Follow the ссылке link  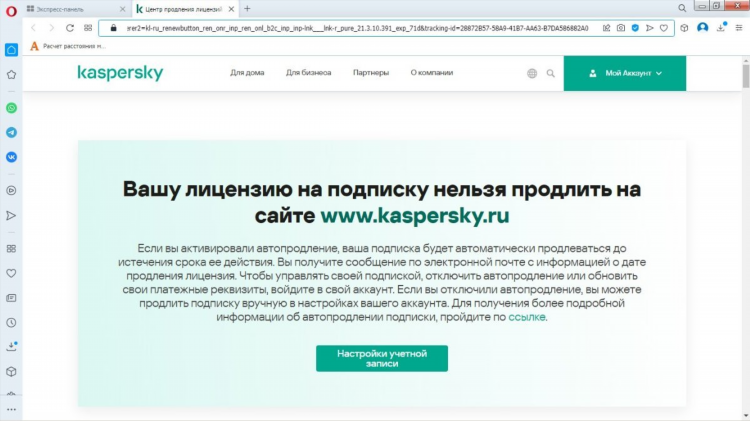(526, 317)
